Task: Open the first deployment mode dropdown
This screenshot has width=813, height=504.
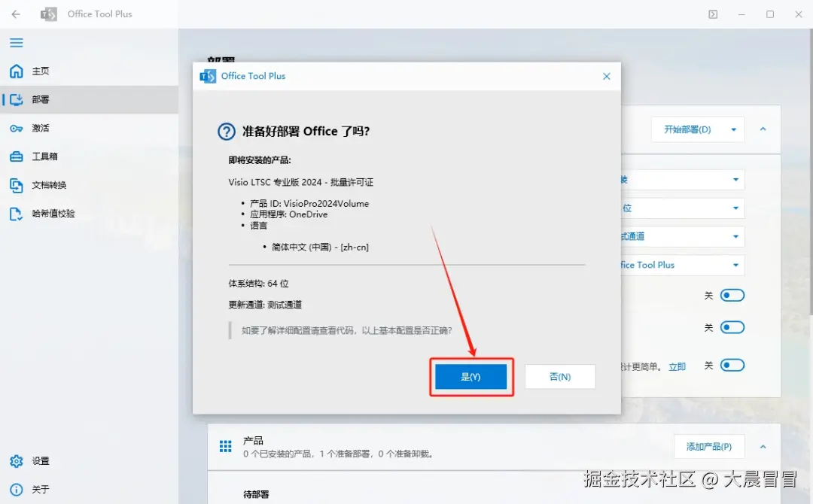Action: pos(683,180)
